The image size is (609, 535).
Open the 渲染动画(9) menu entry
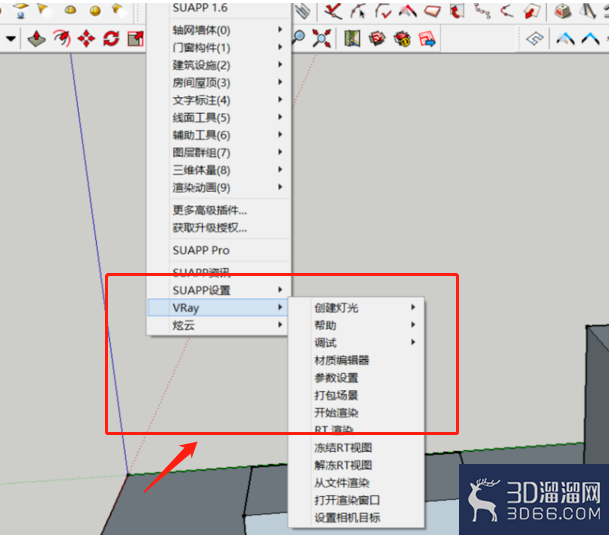tap(218, 188)
